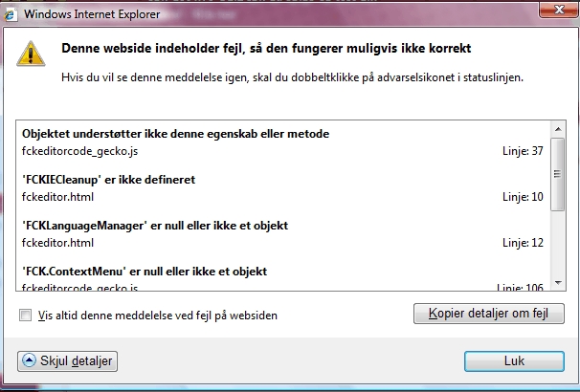Click the Internet Explorer title bar icon

[x=12, y=14]
